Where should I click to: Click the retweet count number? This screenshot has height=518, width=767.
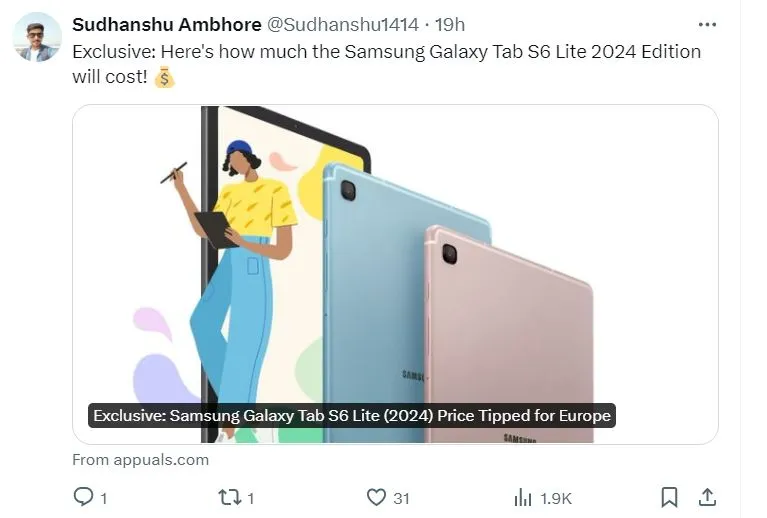point(250,498)
